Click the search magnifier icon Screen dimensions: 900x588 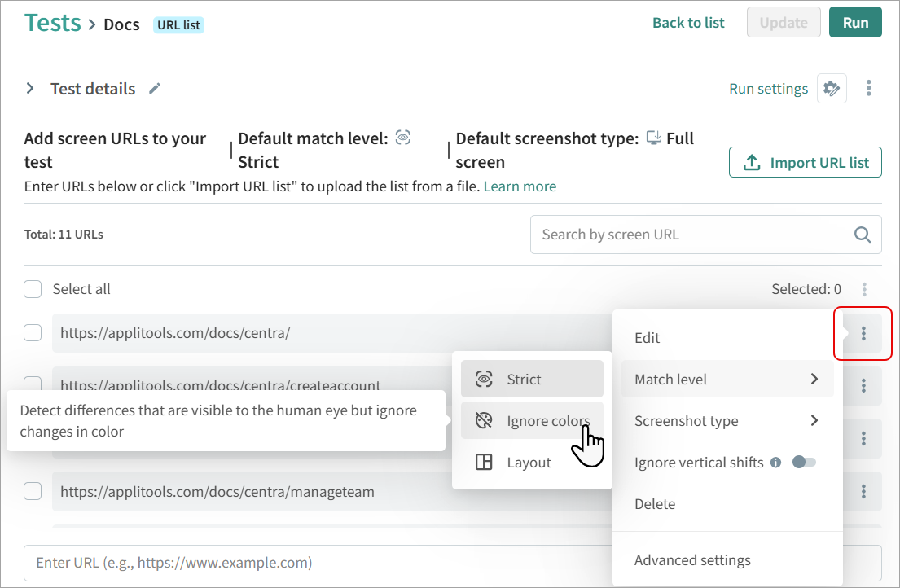(863, 235)
